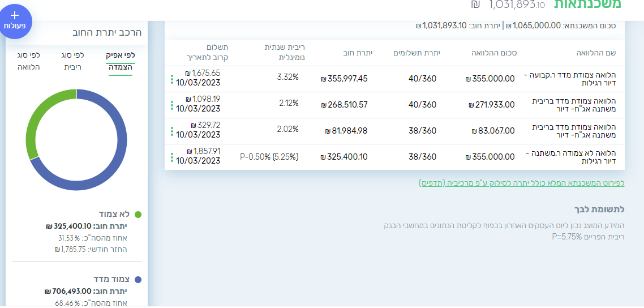Viewport: 644px width, 308px height.
Task: Click the סכום ההלוואה column header
Action: pos(493,53)
